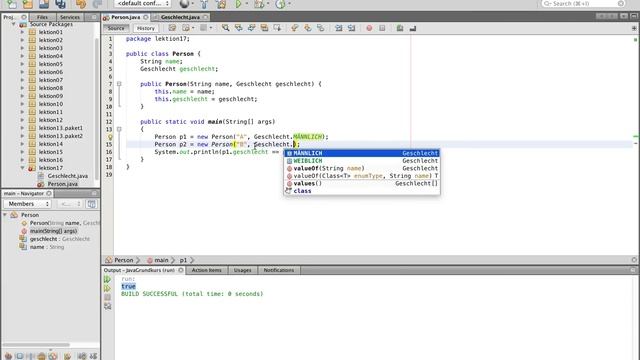The height and width of the screenshot is (360, 640).
Task: Click the Search field at top right
Action: point(584,4)
